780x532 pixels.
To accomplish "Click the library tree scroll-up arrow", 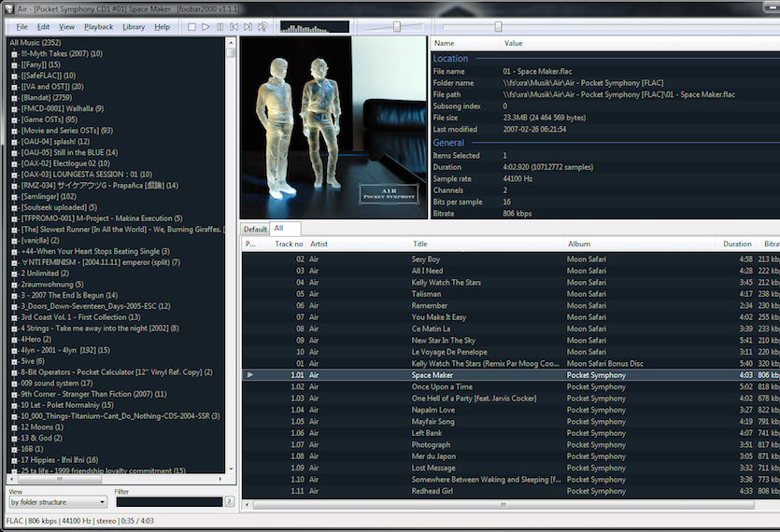I will [231, 42].
